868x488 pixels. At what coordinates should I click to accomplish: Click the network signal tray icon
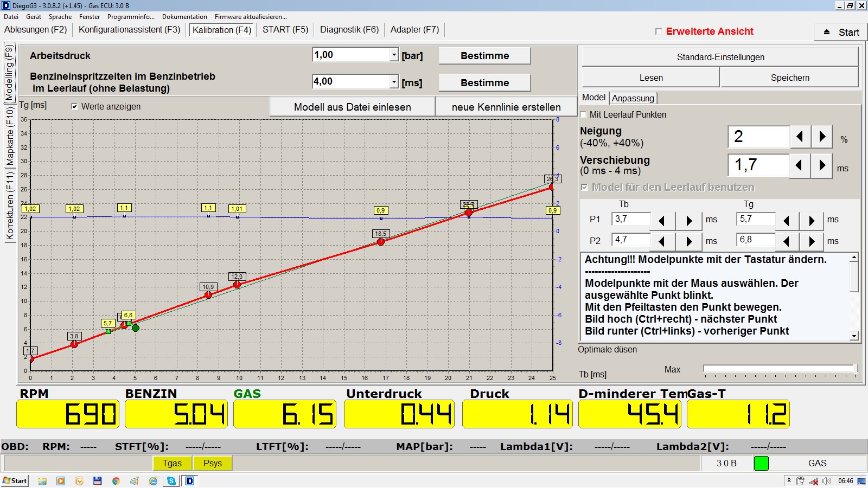click(x=814, y=481)
